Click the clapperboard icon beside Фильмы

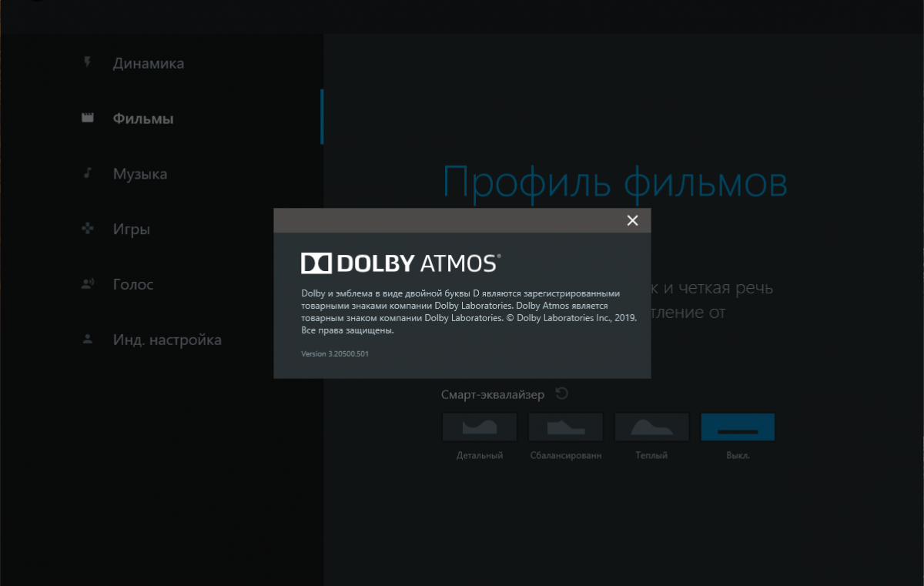[88, 119]
